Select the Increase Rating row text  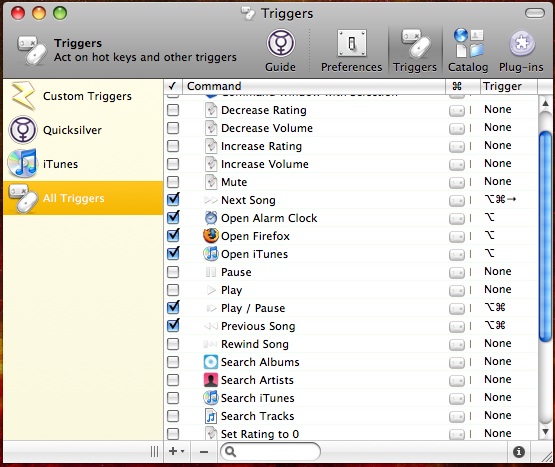261,146
